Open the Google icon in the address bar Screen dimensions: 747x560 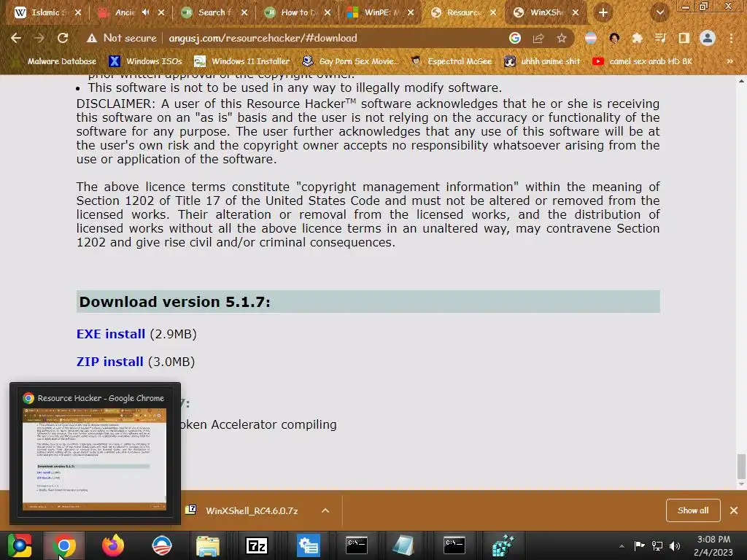(x=515, y=38)
